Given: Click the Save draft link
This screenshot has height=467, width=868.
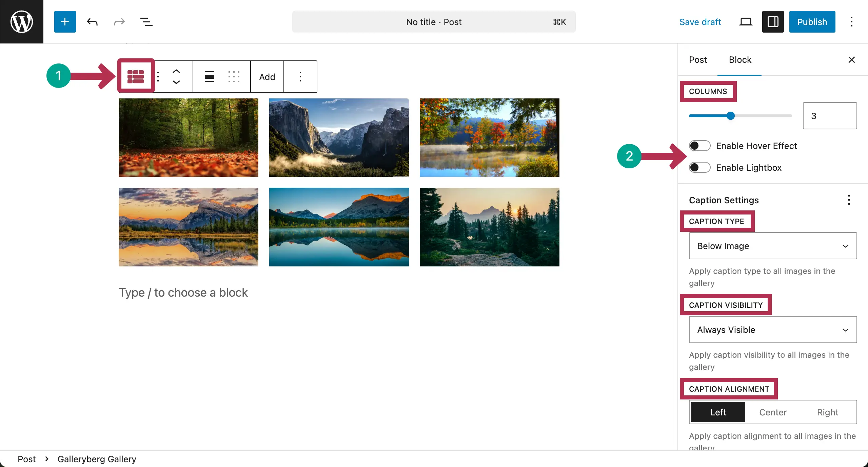Looking at the screenshot, I should (x=700, y=22).
